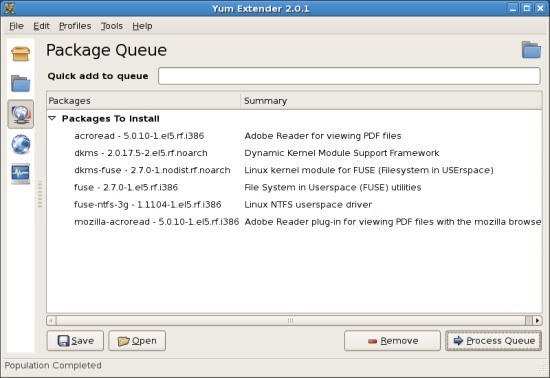Image resolution: width=550 pixels, height=378 pixels.
Task: Sort by the Summary column header
Action: 391,101
